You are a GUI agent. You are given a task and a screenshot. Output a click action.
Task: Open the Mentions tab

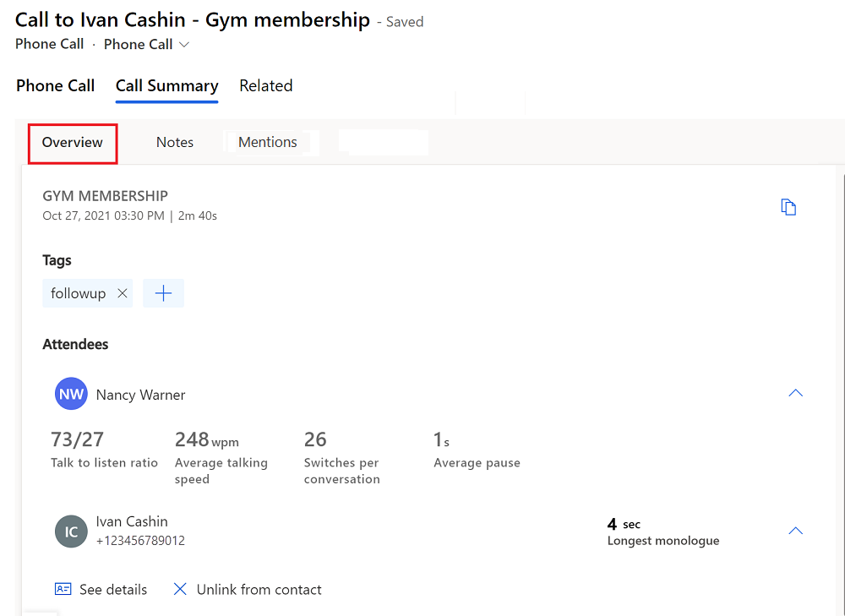click(x=267, y=141)
